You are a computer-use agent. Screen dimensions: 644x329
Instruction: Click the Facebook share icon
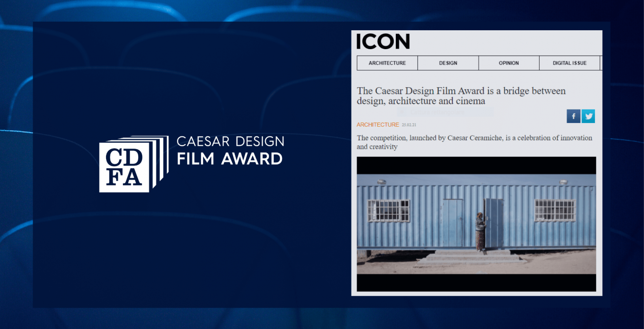pos(573,116)
